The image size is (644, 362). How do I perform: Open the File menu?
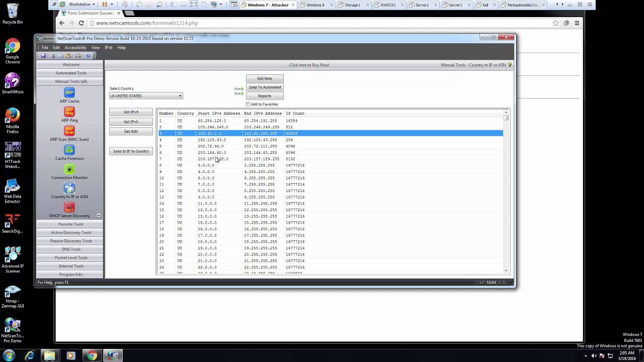[x=45, y=47]
